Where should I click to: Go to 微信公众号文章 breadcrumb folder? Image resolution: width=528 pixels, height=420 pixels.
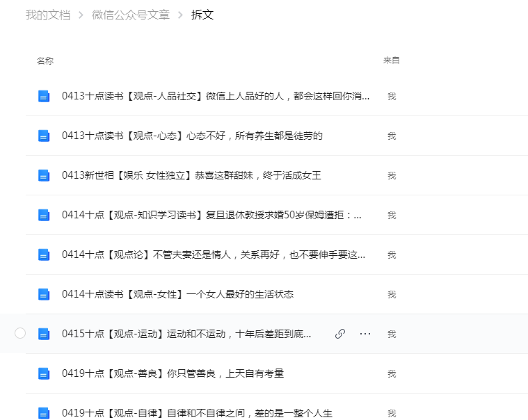pyautogui.click(x=131, y=15)
